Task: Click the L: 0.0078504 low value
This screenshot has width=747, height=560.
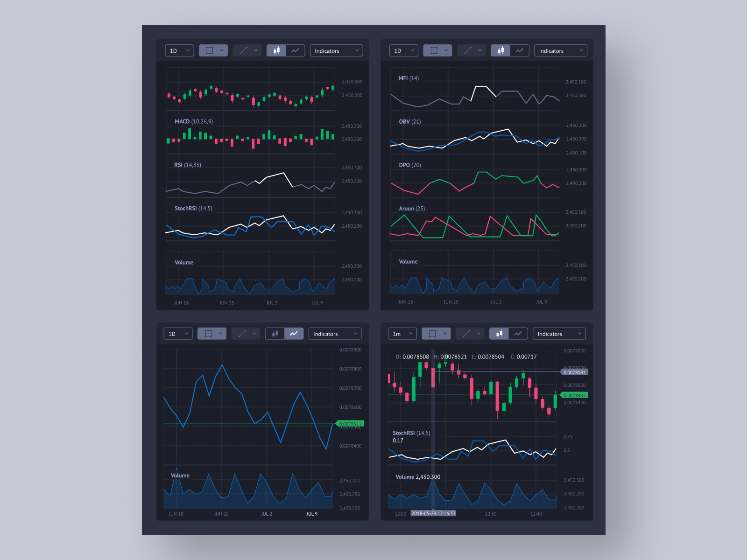Action: (488, 357)
